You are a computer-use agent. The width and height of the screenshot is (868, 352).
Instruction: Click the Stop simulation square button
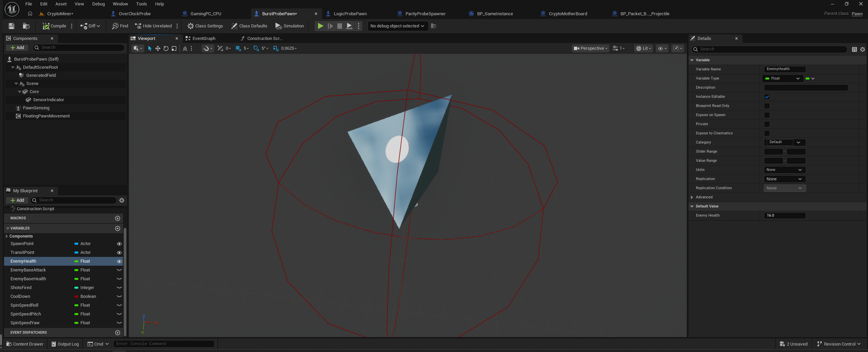click(340, 26)
